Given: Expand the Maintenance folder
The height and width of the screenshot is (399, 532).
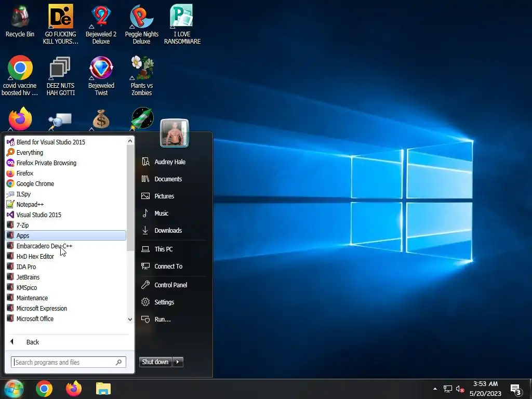Looking at the screenshot, I should click(x=66, y=298).
